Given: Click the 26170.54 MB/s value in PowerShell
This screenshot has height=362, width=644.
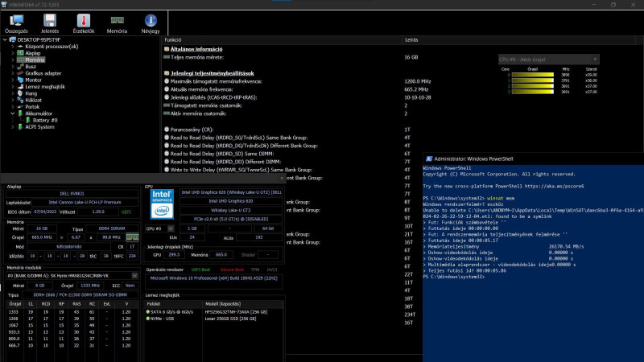Looking at the screenshot, I should point(567,247).
